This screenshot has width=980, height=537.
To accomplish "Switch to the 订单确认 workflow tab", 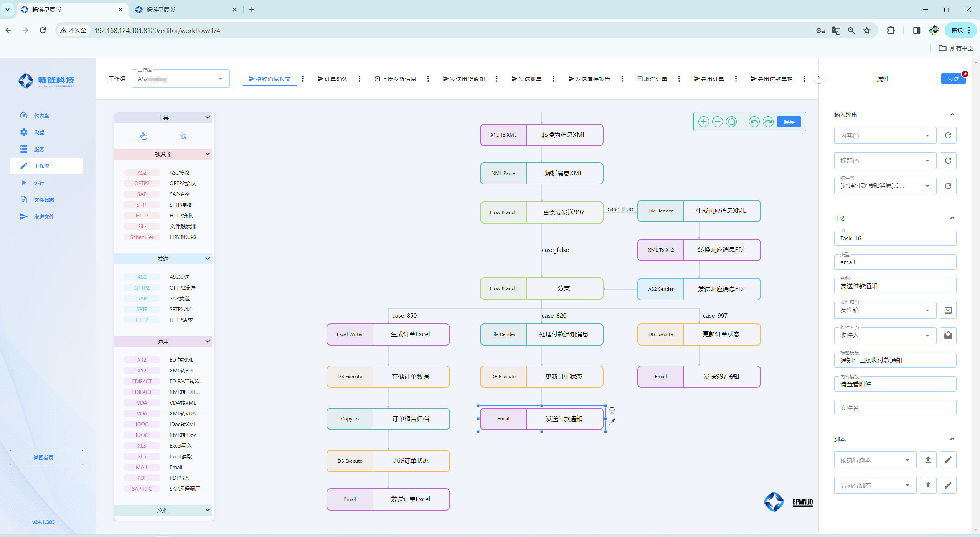I will click(332, 79).
